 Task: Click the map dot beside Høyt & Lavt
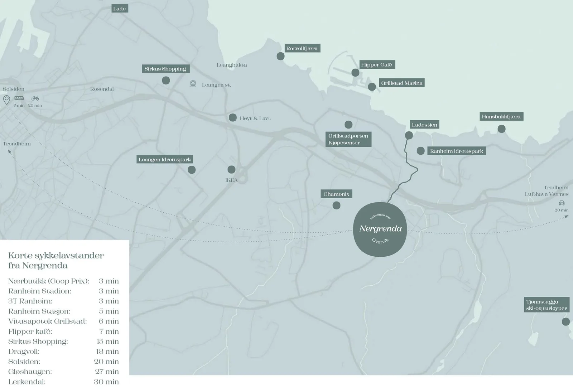pyautogui.click(x=233, y=117)
